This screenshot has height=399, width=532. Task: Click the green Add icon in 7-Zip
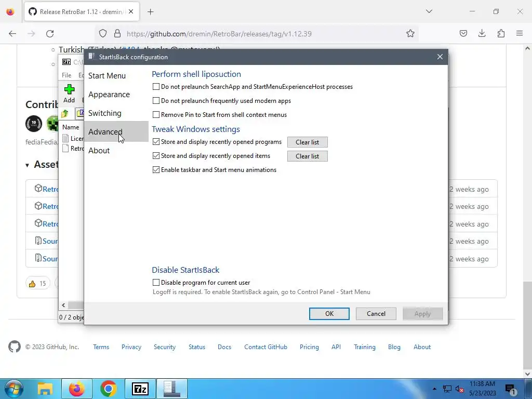(x=69, y=90)
